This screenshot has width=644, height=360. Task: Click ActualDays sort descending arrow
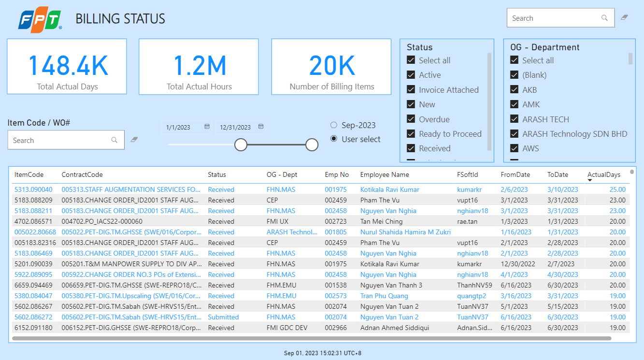589,181
